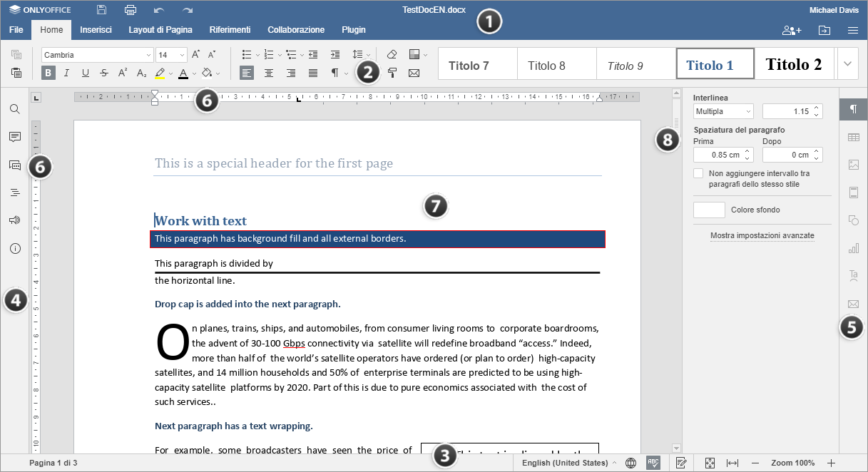This screenshot has height=472, width=868.
Task: Toggle paragraph settings panel in right sidebar
Action: click(853, 109)
